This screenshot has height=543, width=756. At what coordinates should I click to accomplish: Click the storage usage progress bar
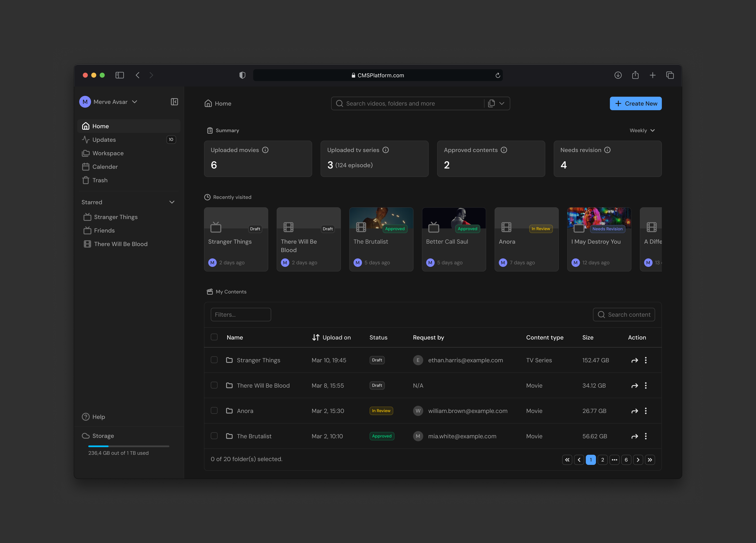tap(129, 446)
